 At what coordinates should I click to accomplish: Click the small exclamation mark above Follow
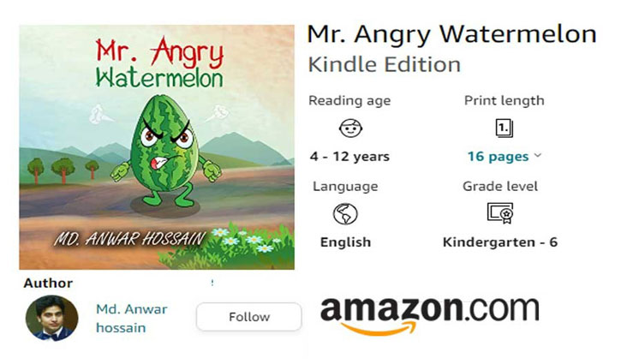(x=212, y=283)
